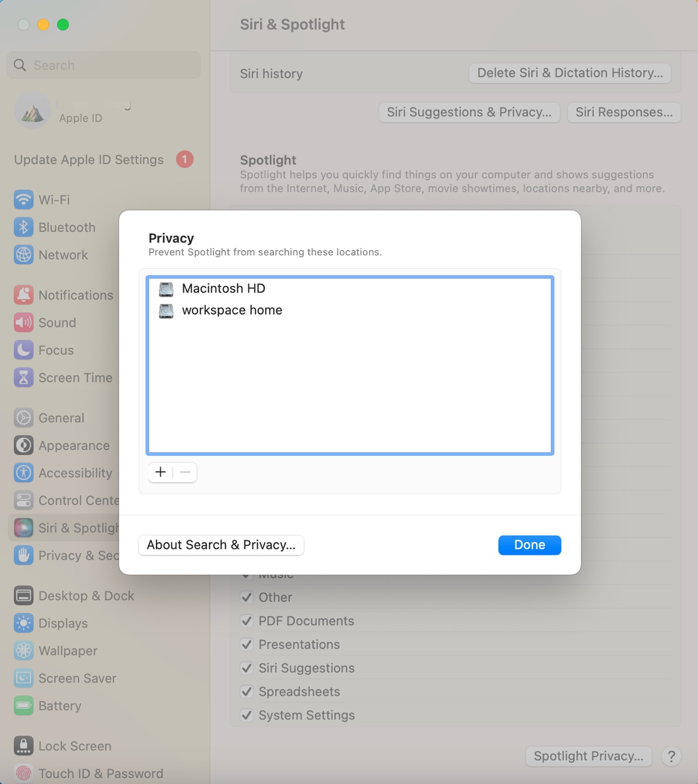698x784 pixels.
Task: Open Displays sun icon
Action: 23,623
